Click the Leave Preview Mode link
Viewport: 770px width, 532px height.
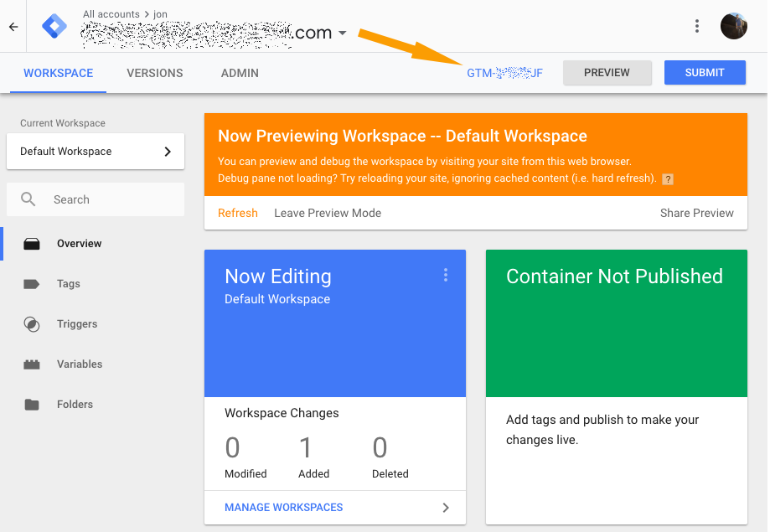click(x=328, y=214)
